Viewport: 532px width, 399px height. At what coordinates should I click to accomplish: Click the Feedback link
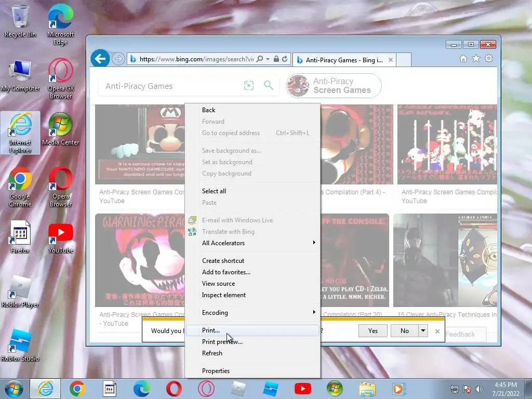point(460,334)
